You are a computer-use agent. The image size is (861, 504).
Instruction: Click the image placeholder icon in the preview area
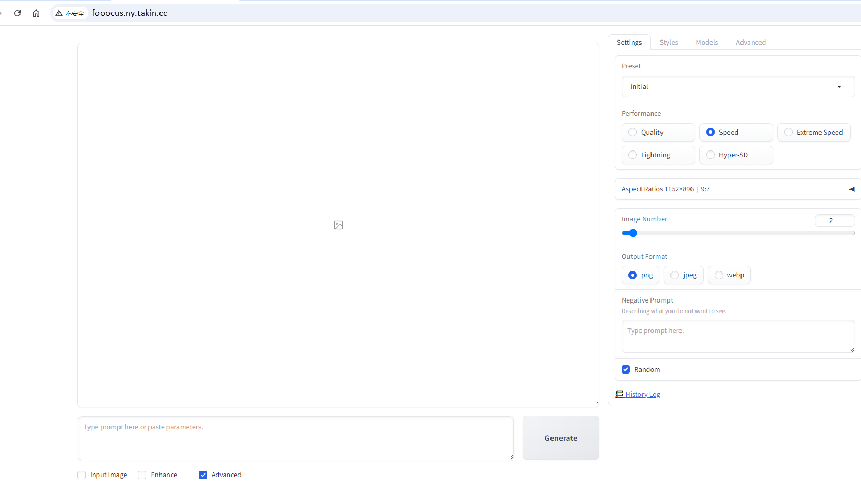click(338, 225)
